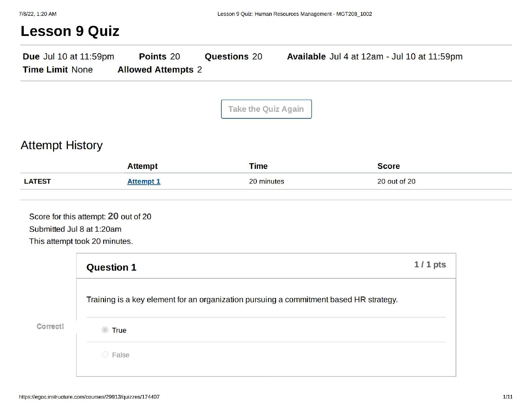532x411 pixels.
Task: Click the Correct! indicator beside the answer
Action: tap(50, 326)
